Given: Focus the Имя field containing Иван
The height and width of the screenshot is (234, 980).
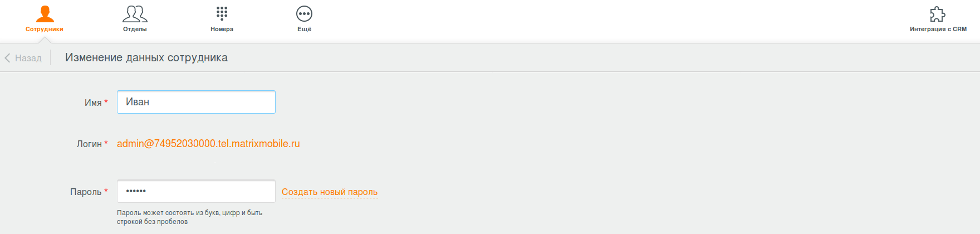Looking at the screenshot, I should pyautogui.click(x=196, y=102).
